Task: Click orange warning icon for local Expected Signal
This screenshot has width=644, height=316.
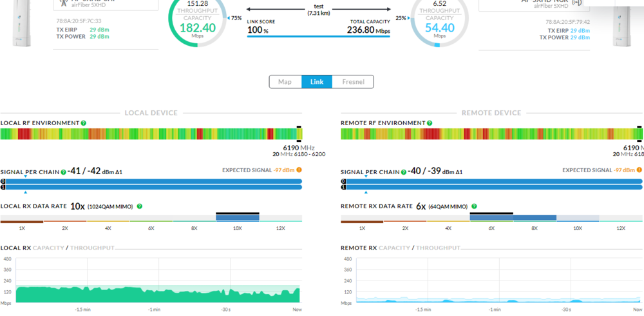Action: click(299, 170)
